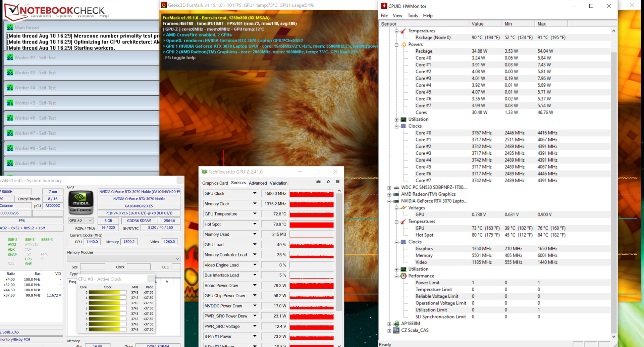Open the GPU-Z hamburger menu
Image resolution: width=644 pixels, height=347 pixels.
[338, 182]
